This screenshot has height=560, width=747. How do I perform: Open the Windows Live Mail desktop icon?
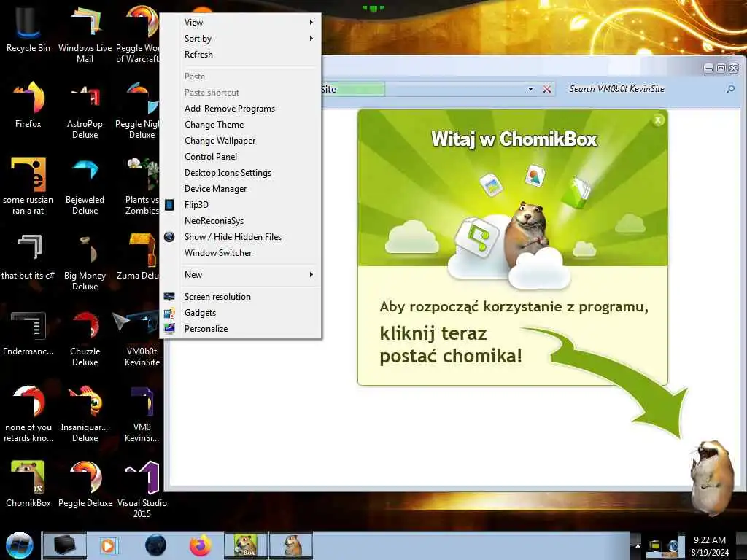click(x=85, y=34)
